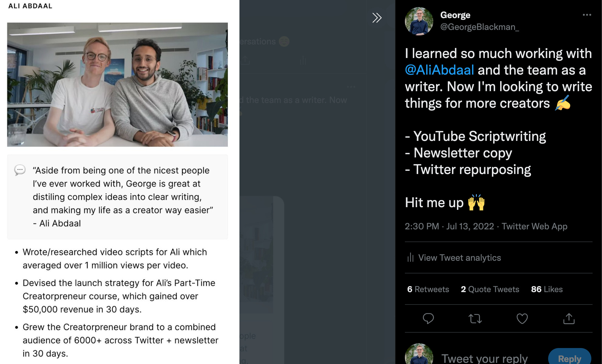Open the @GeorgeBlackman_ handle
The width and height of the screenshot is (602, 364).
tap(479, 27)
